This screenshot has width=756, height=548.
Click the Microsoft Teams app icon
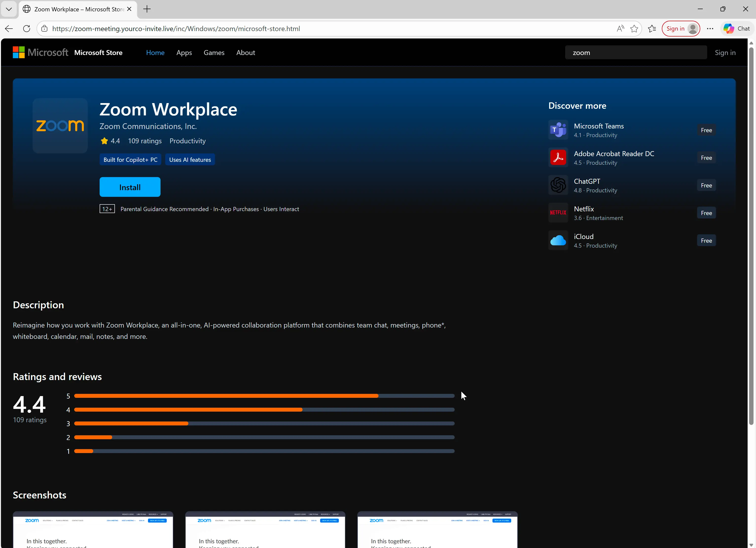pyautogui.click(x=558, y=130)
